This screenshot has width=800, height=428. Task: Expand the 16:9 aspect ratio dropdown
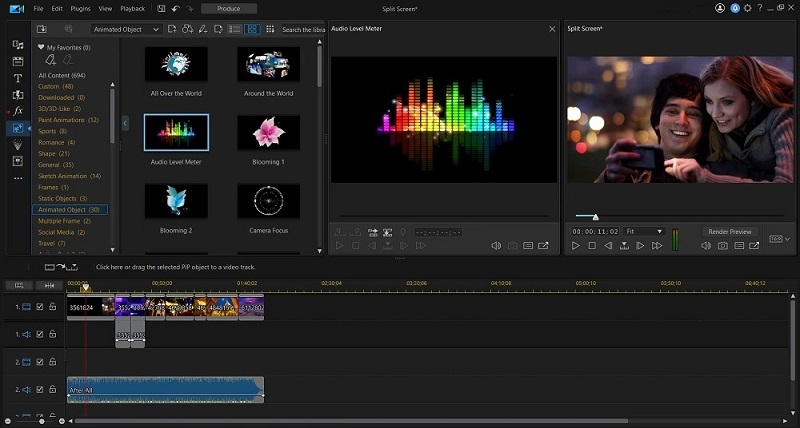pyautogui.click(x=780, y=239)
